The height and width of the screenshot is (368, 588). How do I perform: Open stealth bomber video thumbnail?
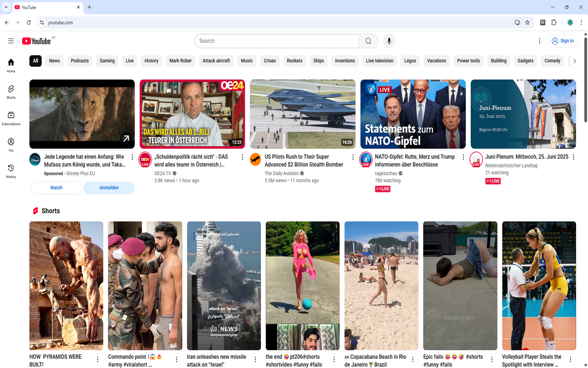[303, 114]
